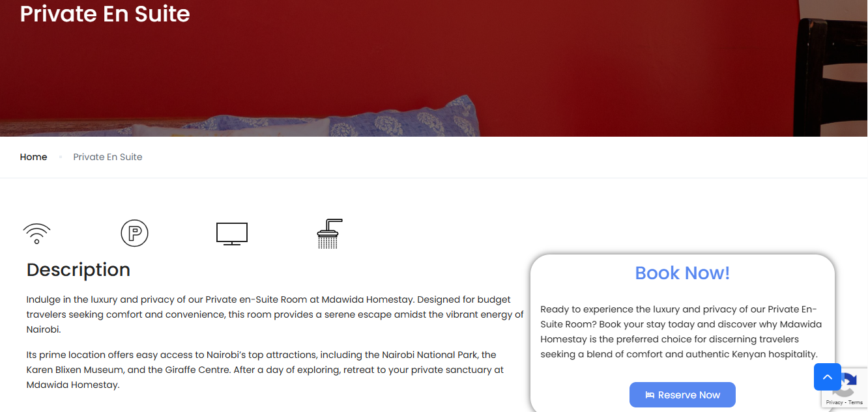Click the paragraph mentioning Karen Blixen Museum
Viewport: 868px width, 412px height.
265,370
